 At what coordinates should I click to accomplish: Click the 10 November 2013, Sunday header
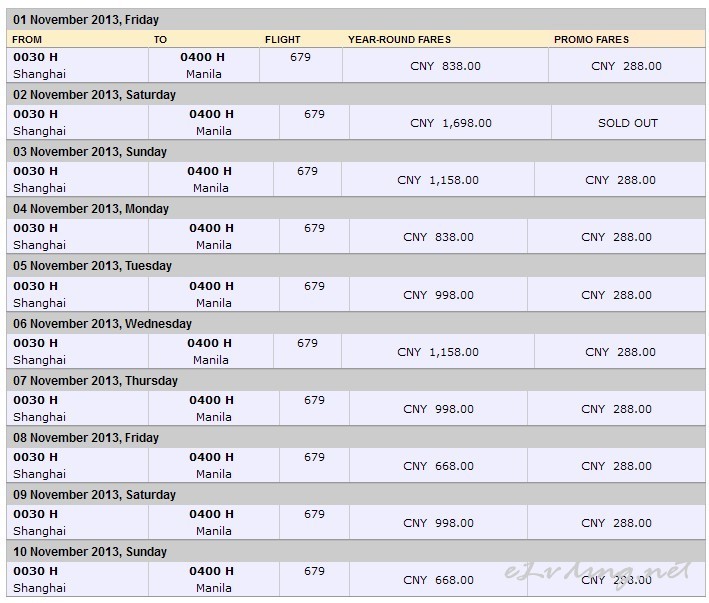pos(90,551)
